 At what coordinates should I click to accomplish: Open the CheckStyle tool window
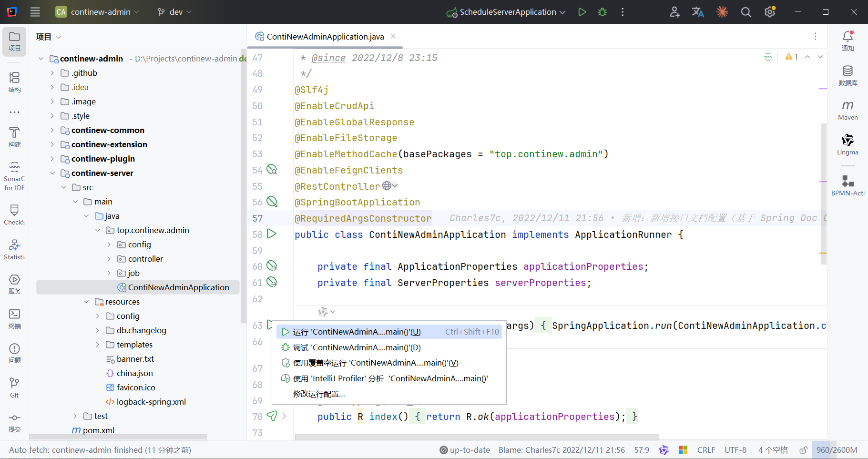[x=14, y=214]
